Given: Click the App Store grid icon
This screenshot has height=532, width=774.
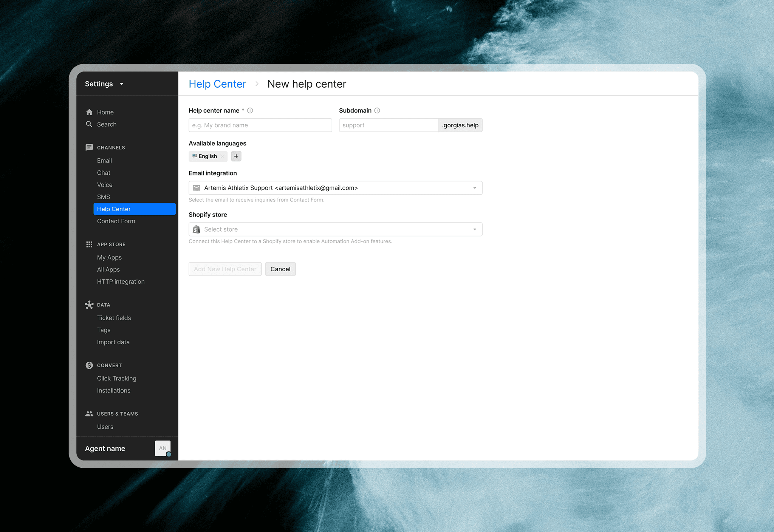Looking at the screenshot, I should tap(89, 244).
